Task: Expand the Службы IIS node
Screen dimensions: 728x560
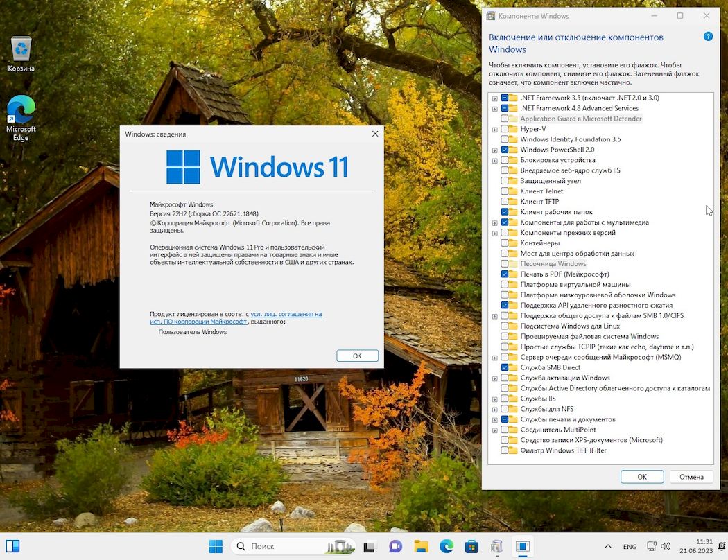Action: [495, 399]
